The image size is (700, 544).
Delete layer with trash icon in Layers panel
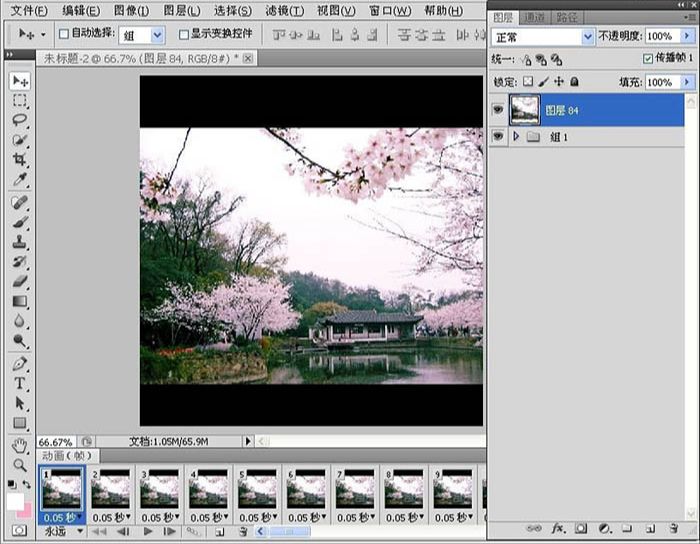pos(674,529)
